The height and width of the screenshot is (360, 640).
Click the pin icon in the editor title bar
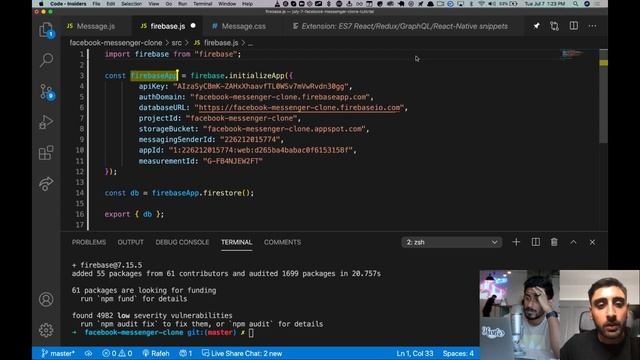536,26
